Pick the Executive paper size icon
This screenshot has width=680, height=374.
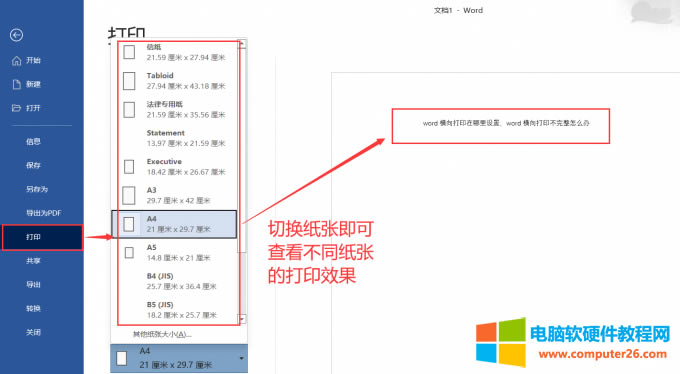point(129,167)
